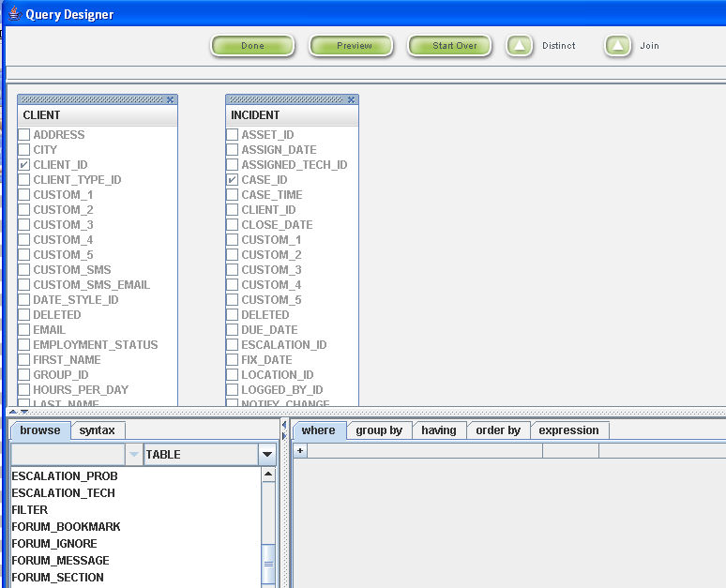Viewport: 726px width, 588px height.
Task: Click the Join arrow toggle icon
Action: 617,46
